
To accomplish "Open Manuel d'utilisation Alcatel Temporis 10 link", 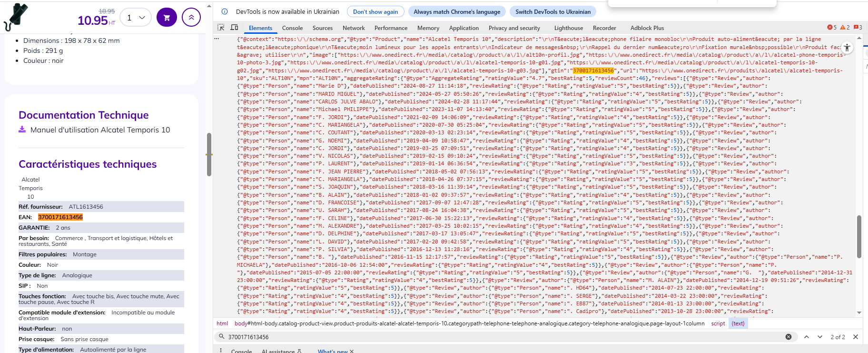I will coord(100,130).
